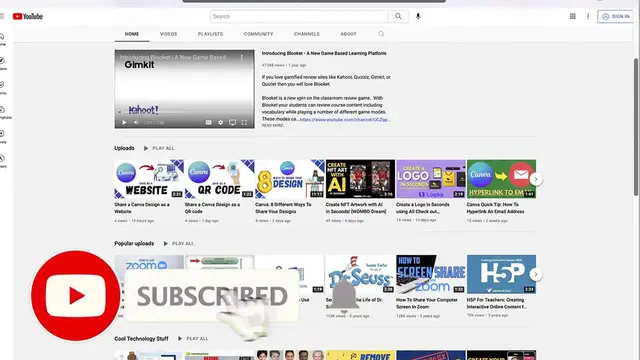
Task: Click the Popular uploads heading
Action: pos(134,243)
